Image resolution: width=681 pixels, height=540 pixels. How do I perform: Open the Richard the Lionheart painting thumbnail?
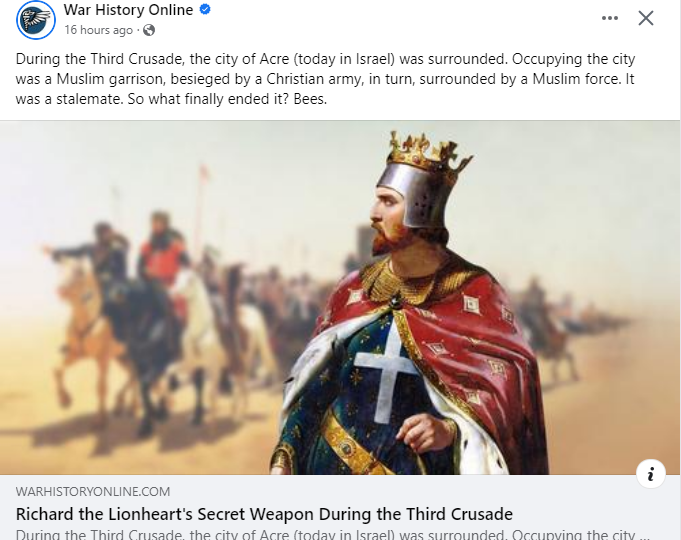point(340,298)
